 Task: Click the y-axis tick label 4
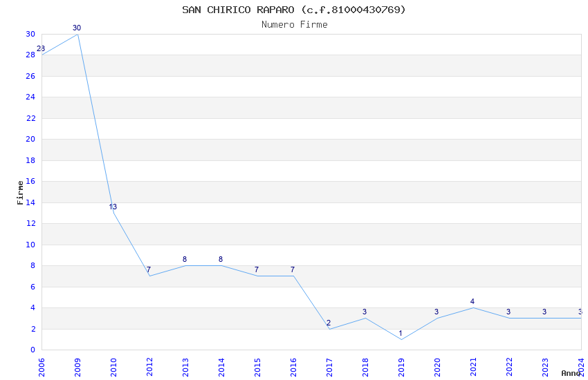33,307
